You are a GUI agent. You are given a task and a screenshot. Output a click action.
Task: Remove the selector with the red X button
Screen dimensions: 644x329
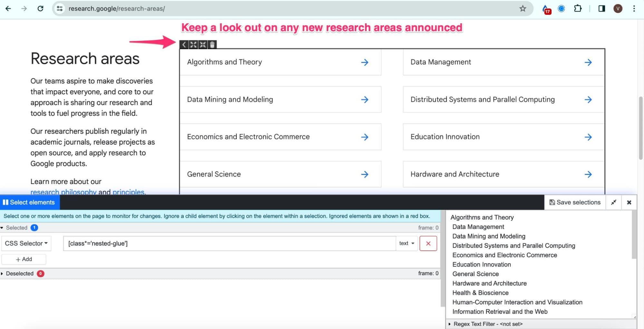[x=428, y=243]
